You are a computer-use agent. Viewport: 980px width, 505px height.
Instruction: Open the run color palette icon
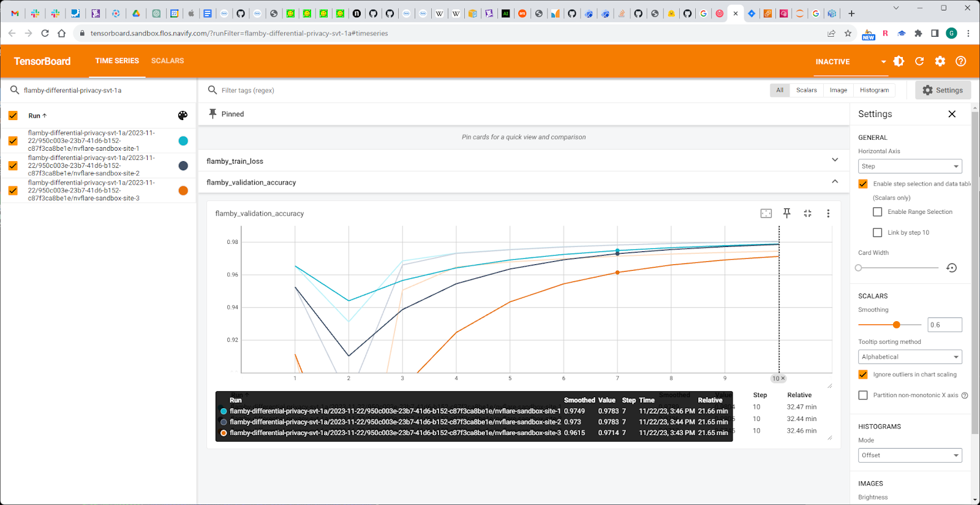183,115
